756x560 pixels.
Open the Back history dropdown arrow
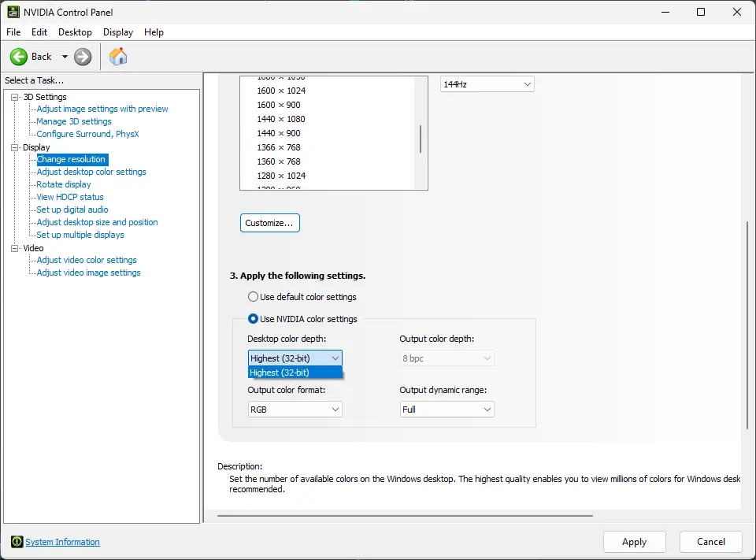65,57
